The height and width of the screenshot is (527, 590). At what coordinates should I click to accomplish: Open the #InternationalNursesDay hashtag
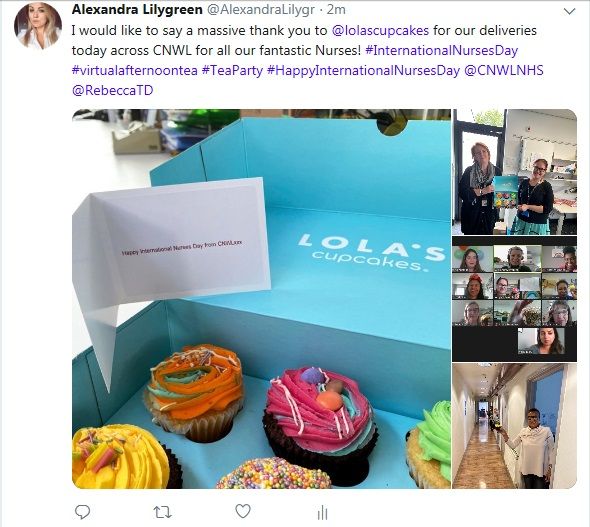[442, 50]
